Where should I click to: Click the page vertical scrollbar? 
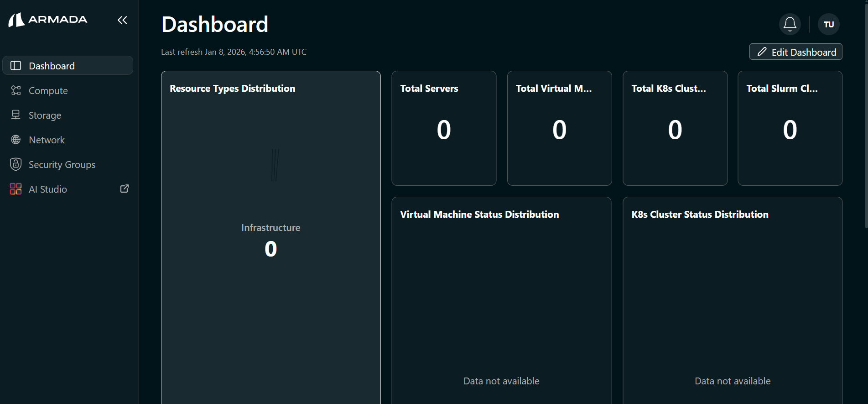tap(866, 114)
